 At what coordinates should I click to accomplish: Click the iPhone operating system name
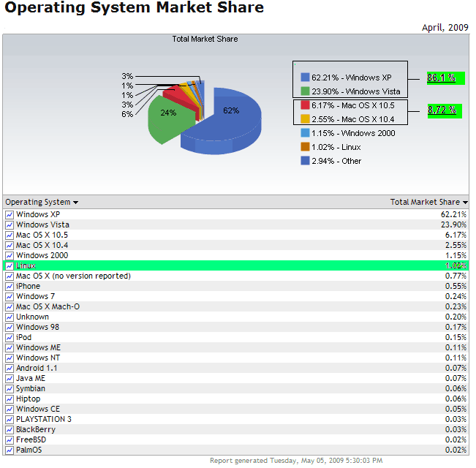pos(28,286)
